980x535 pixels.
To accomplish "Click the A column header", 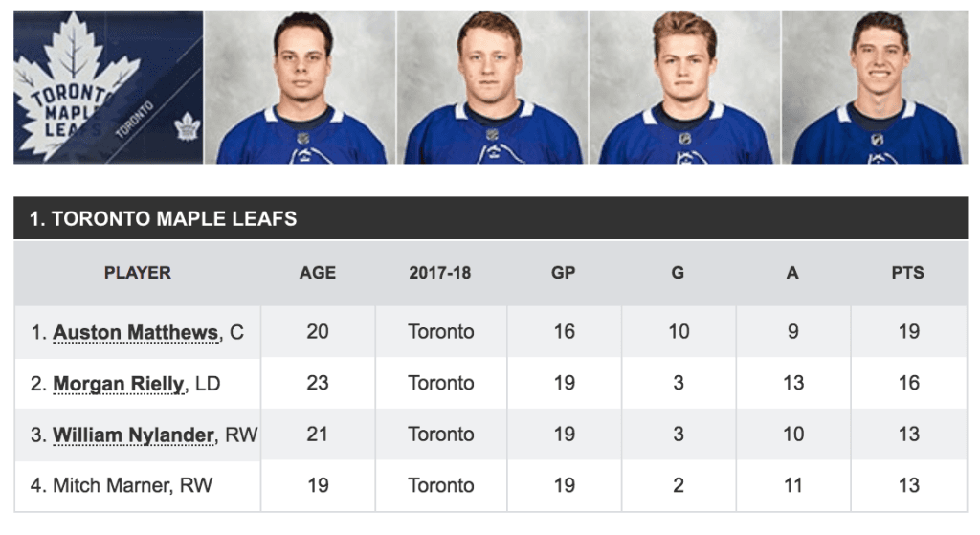I will point(792,273).
